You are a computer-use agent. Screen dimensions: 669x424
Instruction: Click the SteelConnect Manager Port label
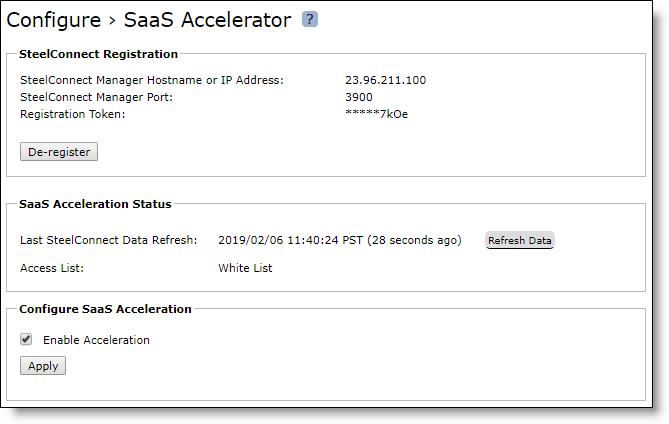pos(96,97)
